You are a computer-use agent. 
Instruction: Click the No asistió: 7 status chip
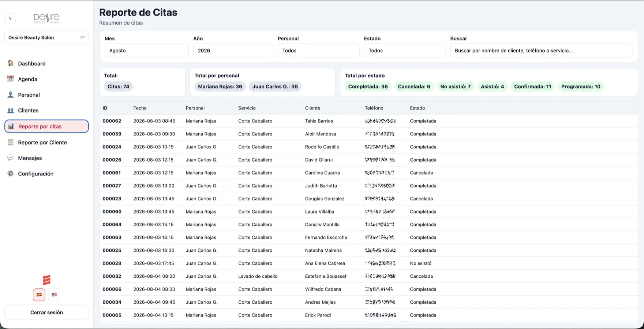click(x=456, y=86)
